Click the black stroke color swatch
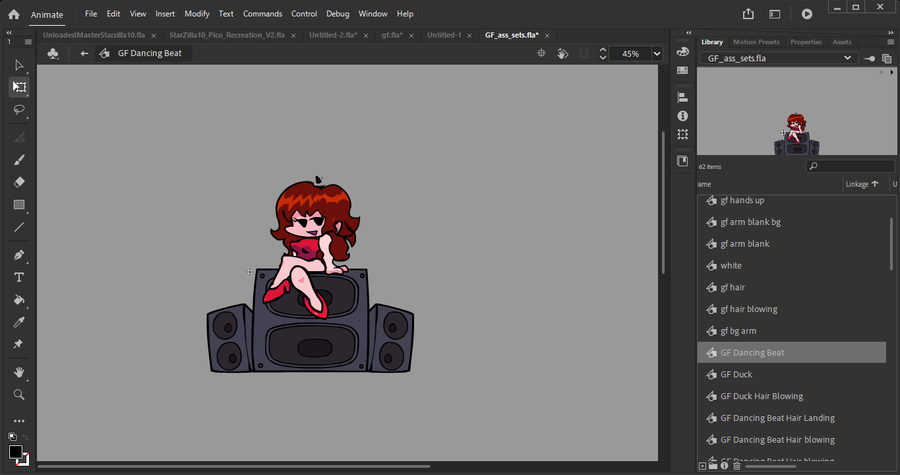900x475 pixels. click(15, 451)
